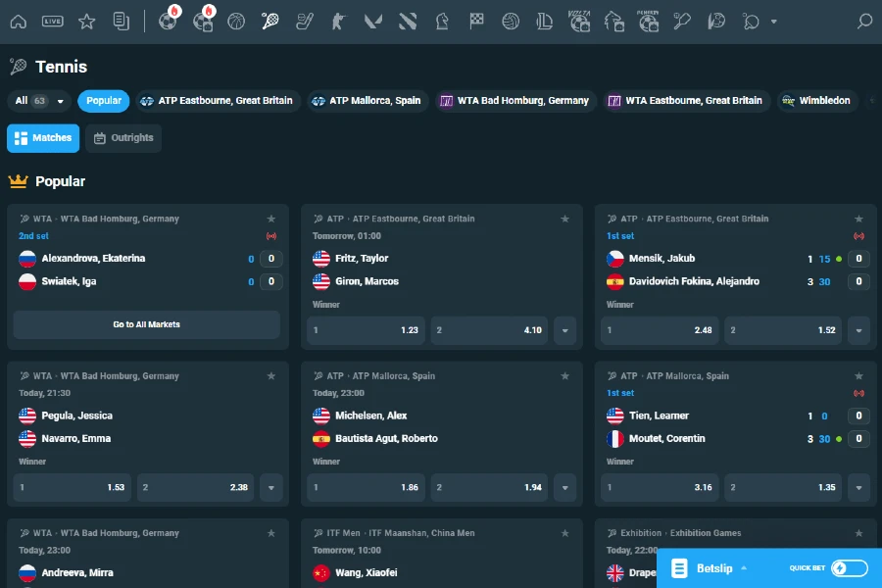Switch to the Outrights tab
This screenshot has height=588, width=882.
[122, 138]
